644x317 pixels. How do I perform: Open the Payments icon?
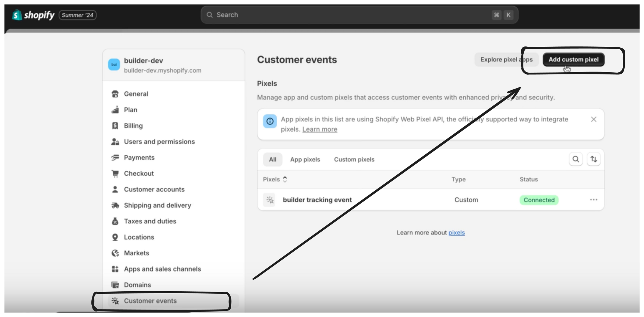115,158
